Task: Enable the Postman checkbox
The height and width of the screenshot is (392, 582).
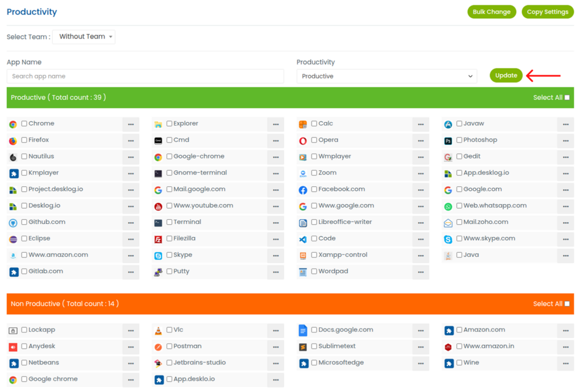Action: pyautogui.click(x=169, y=347)
